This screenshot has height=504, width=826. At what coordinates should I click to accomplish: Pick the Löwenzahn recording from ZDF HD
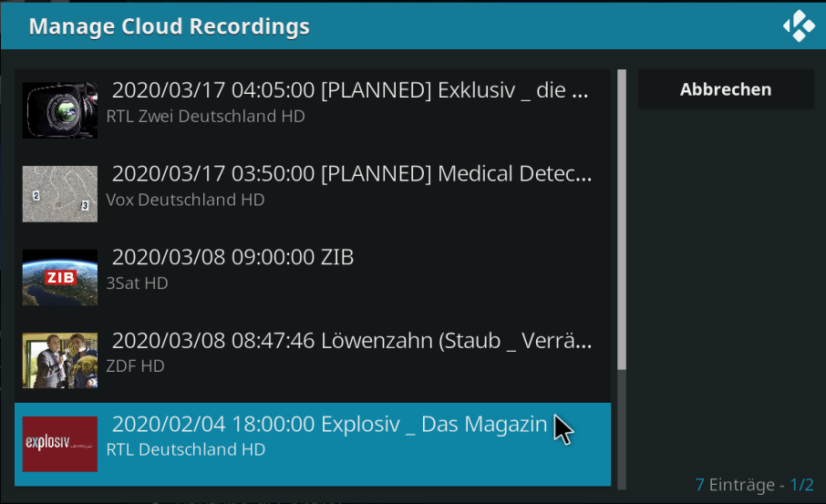pos(313,361)
